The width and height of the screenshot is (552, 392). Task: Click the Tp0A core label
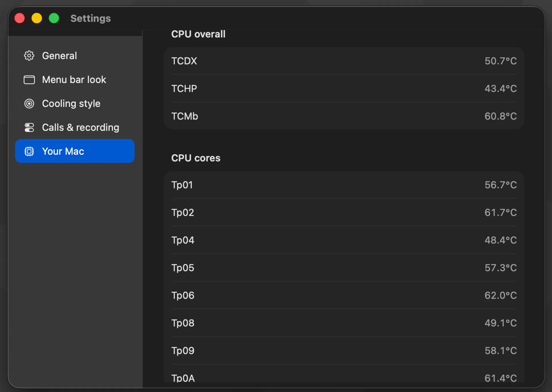click(183, 378)
